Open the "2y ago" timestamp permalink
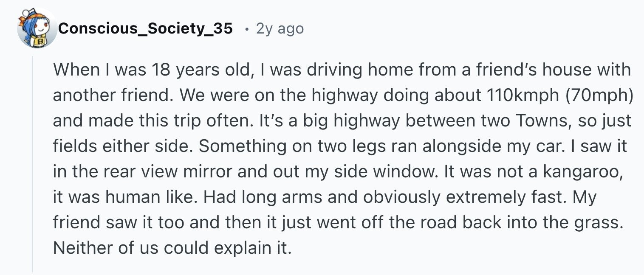 point(280,29)
